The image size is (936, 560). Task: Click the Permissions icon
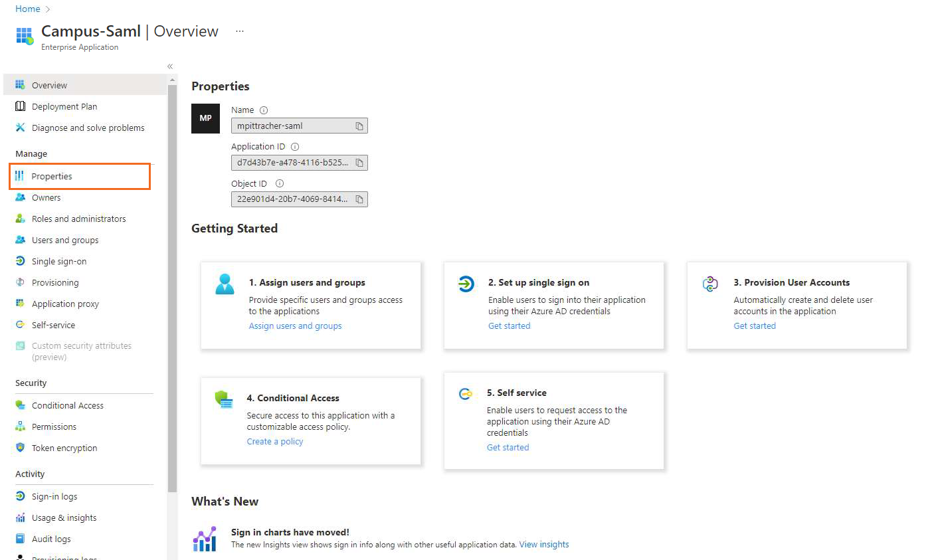tap(20, 426)
